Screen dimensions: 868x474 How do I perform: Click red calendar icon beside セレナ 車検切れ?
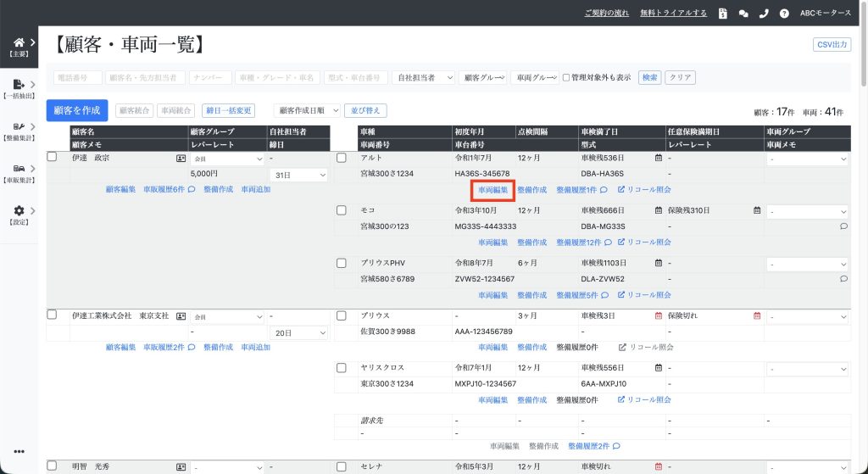tap(658, 467)
